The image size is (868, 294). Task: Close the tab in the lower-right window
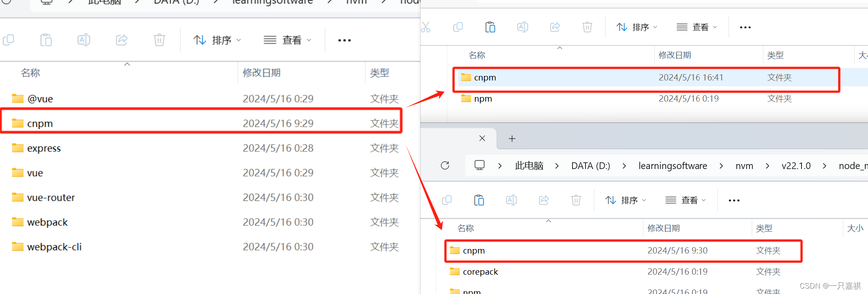[x=482, y=138]
